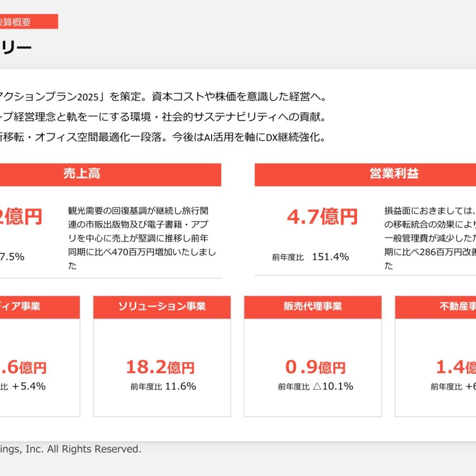Click the 1.4億 real estate figure

click(456, 367)
